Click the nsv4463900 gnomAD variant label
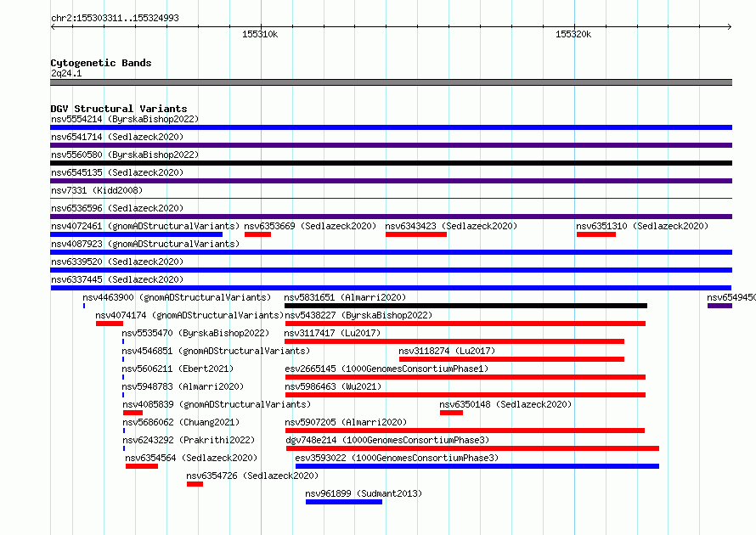This screenshot has height=535, width=756. (177, 297)
